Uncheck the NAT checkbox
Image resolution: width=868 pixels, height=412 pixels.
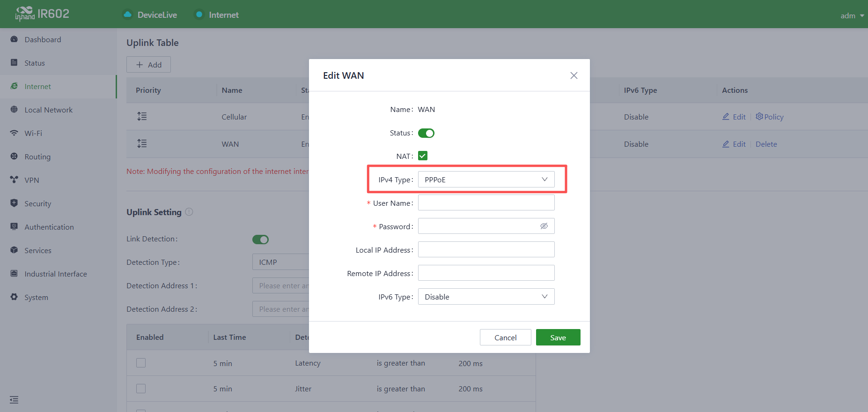(x=423, y=156)
